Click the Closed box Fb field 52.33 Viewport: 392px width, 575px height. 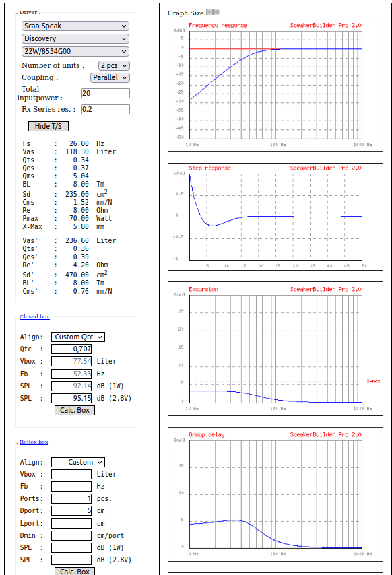[71, 374]
